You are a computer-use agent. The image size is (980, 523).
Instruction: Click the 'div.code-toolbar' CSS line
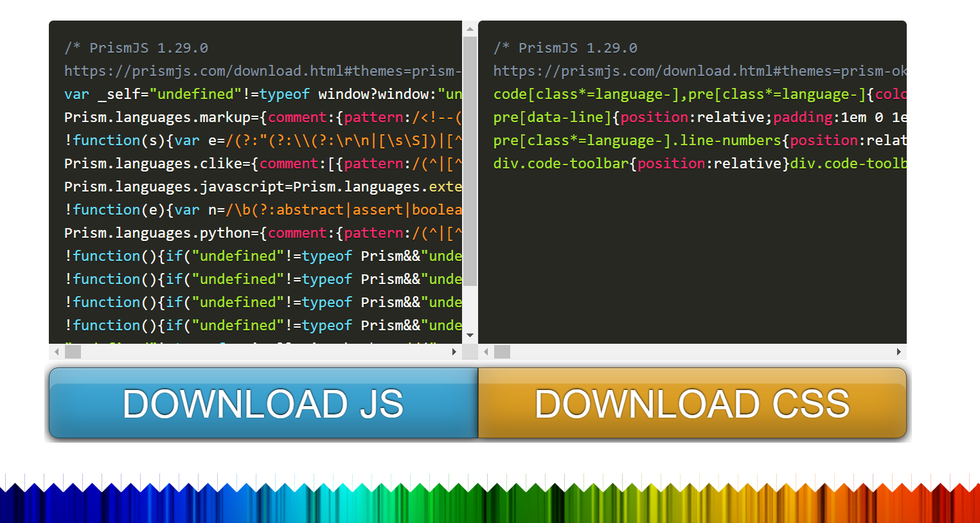tap(700, 163)
